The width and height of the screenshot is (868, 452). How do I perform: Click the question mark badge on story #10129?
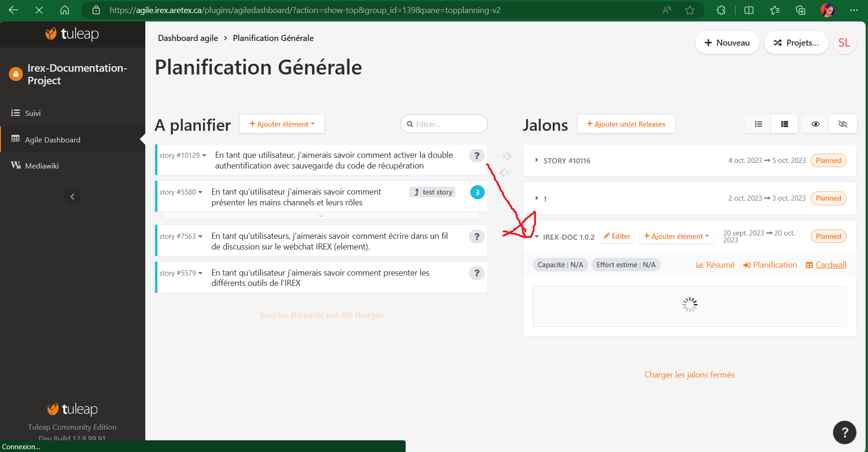click(476, 156)
